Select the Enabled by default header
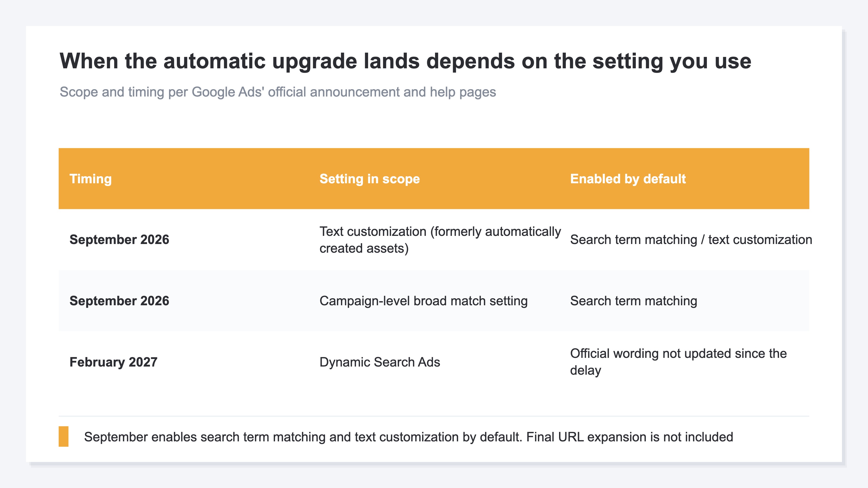 [628, 179]
